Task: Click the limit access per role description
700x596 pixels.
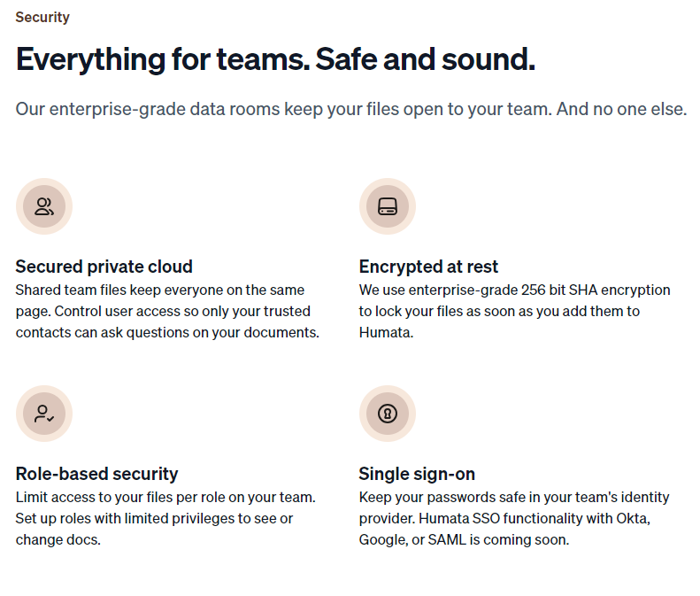Action: 165,519
